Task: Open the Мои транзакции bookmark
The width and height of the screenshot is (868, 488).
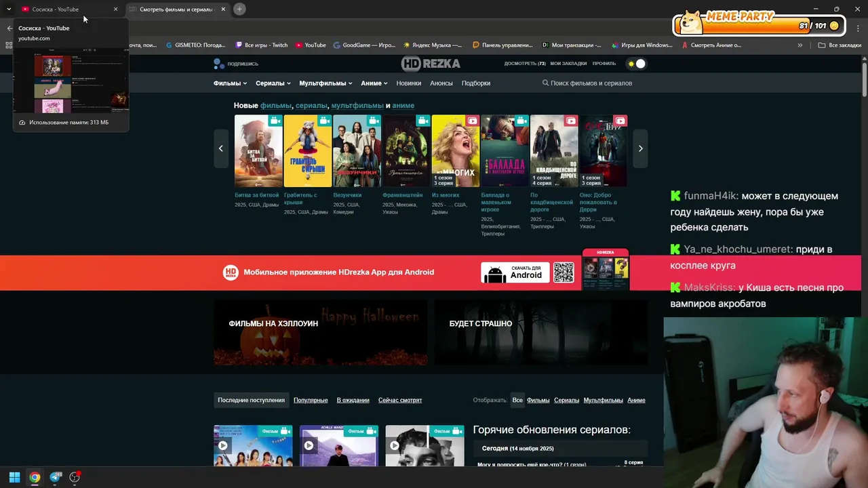Action: pos(572,45)
